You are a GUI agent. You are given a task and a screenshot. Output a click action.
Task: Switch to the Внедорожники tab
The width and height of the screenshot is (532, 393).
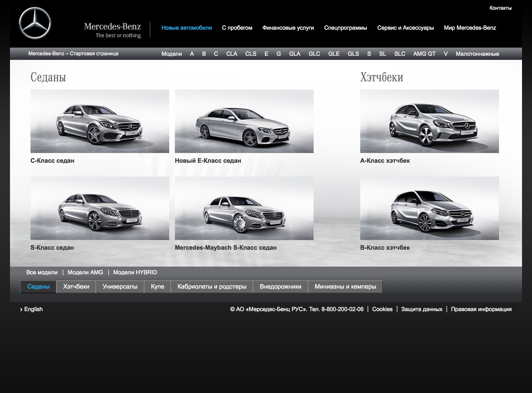tap(280, 287)
